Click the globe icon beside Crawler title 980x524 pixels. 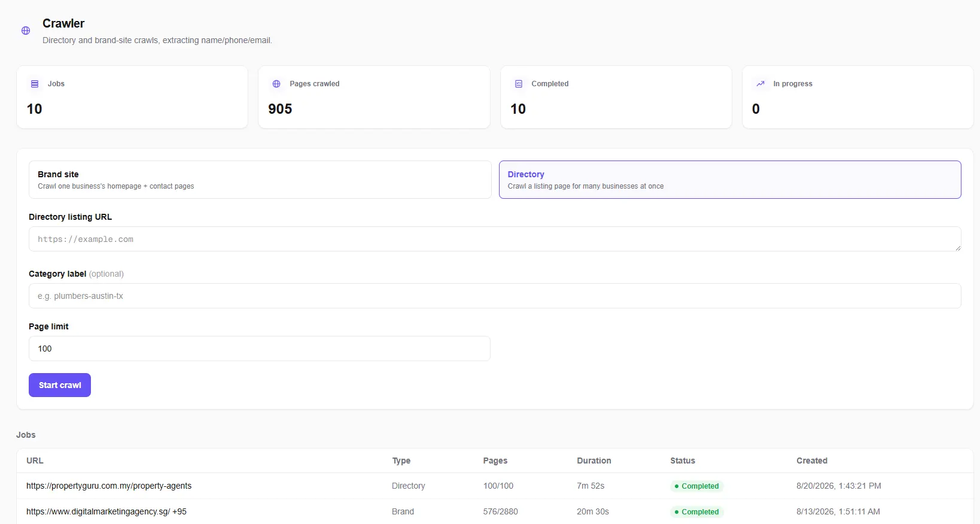coord(26,31)
